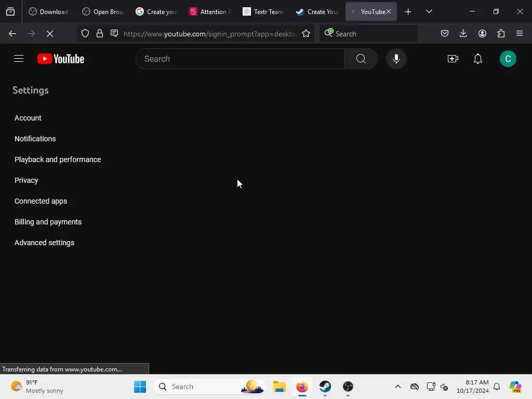Open Firefox View tab overview icon
The width and height of the screenshot is (532, 399).
(10, 12)
